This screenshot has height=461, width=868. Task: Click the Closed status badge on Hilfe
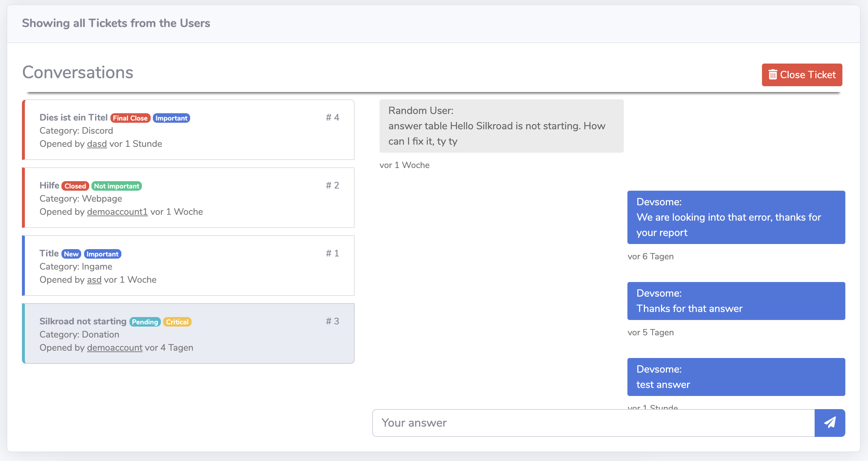(75, 186)
